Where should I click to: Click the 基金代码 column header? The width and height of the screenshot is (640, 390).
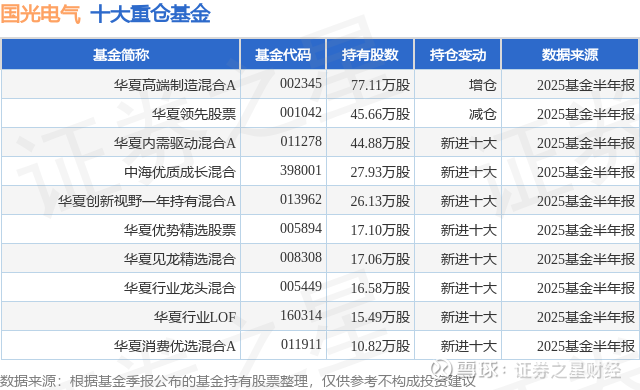pyautogui.click(x=283, y=55)
